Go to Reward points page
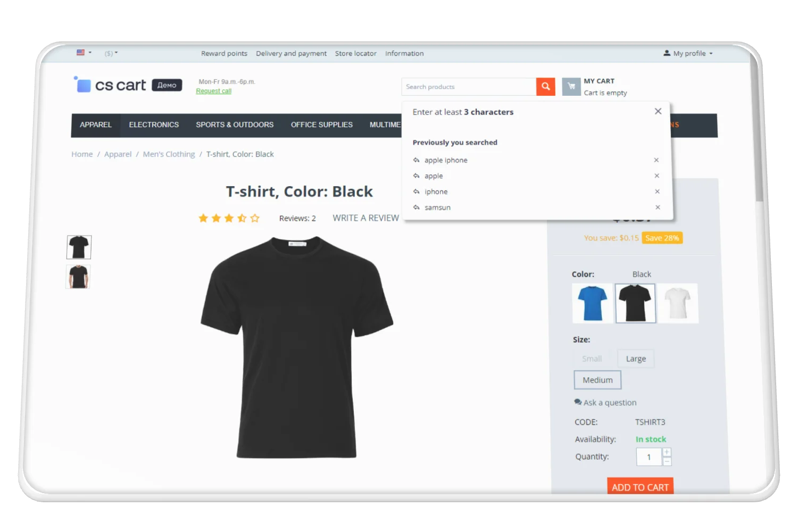798x532 pixels. [x=224, y=54]
